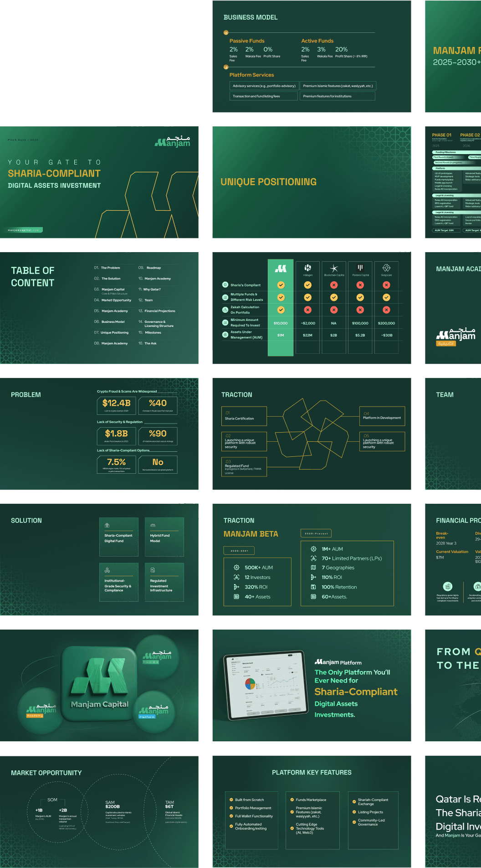
Task: Click the 03 Regulated Fund traction box
Action: [x=244, y=467]
